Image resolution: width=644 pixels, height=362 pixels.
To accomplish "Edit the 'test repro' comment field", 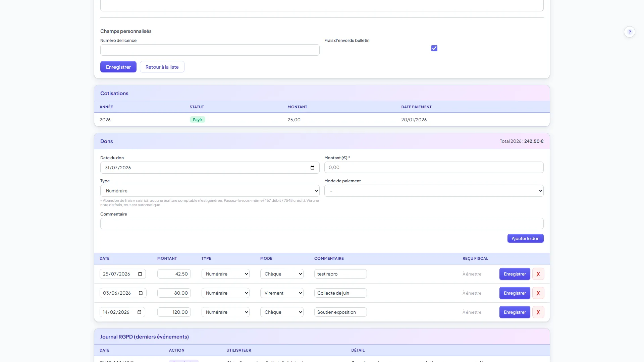I will point(340,274).
